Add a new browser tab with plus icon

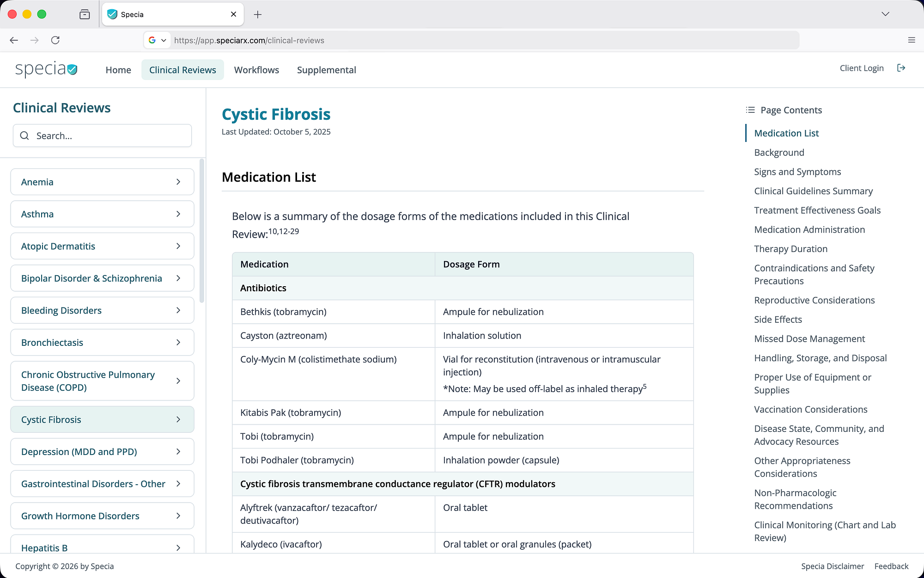tap(258, 14)
